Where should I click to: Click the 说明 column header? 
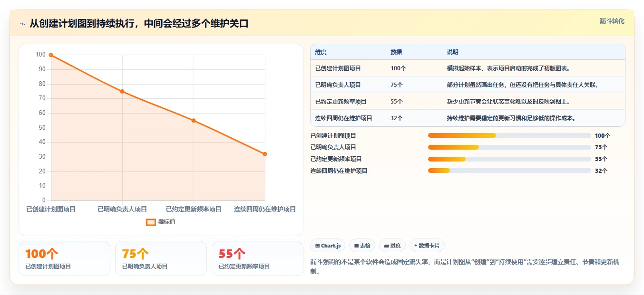click(453, 52)
